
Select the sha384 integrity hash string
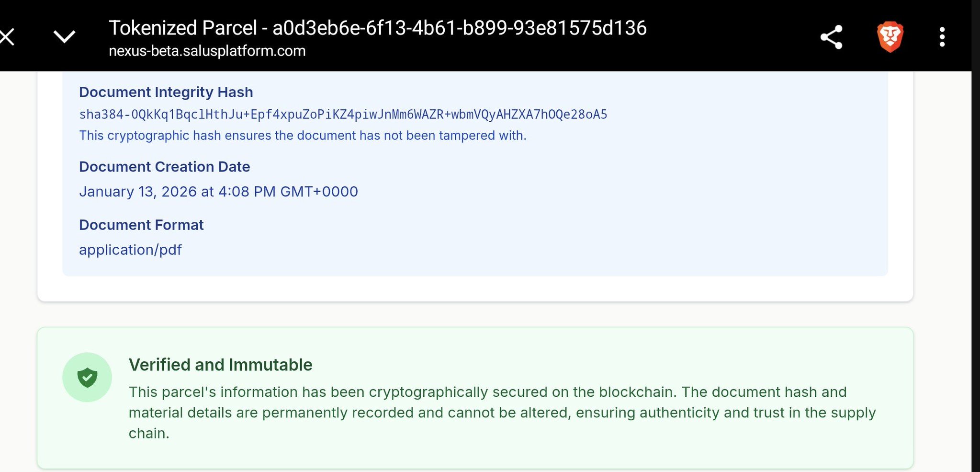coord(343,115)
